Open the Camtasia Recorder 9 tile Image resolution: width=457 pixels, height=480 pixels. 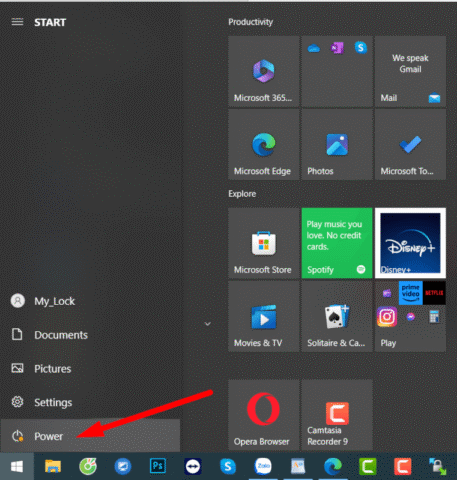[337, 415]
